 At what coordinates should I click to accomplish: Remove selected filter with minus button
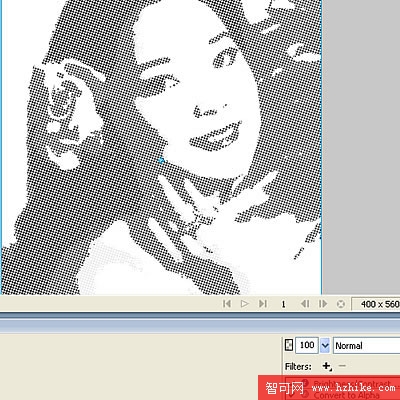point(342,366)
